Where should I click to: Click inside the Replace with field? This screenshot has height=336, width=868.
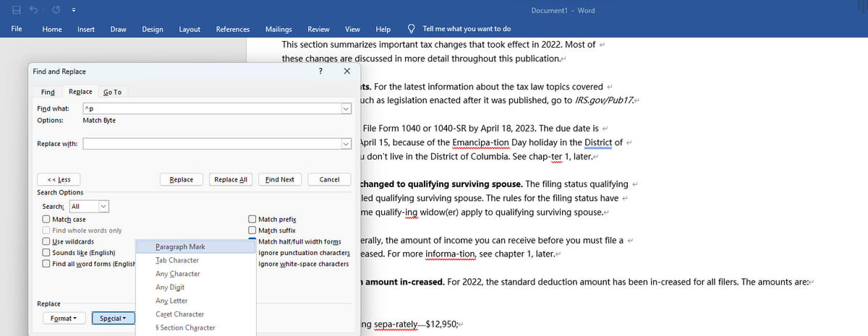[x=211, y=143]
